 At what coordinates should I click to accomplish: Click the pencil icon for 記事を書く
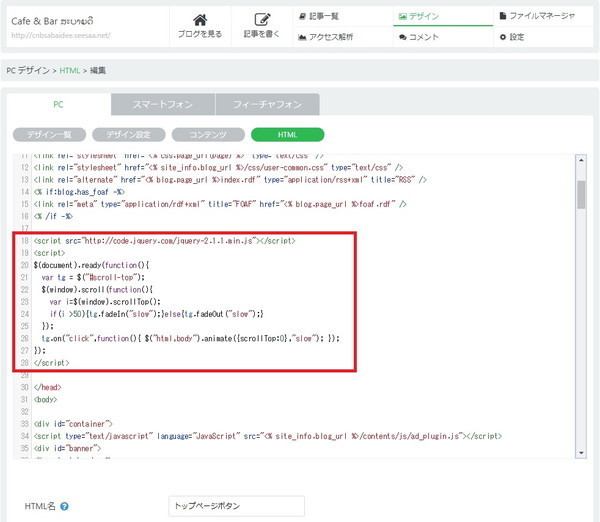pos(262,20)
